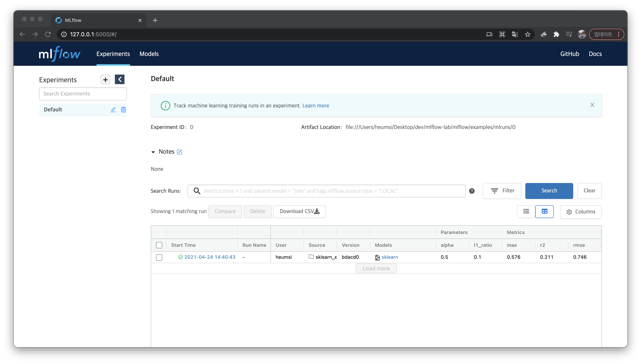Check the select-all runs header checkbox
The image size is (641, 364).
pyautogui.click(x=159, y=245)
